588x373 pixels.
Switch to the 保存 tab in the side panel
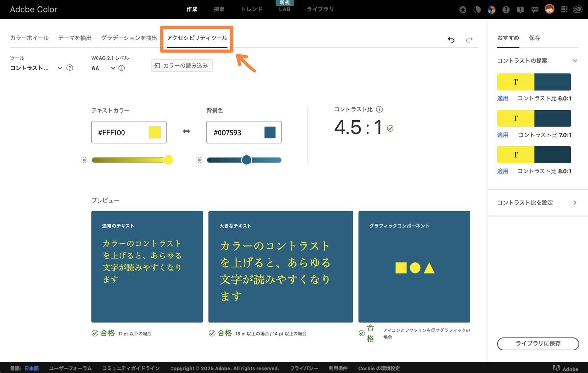point(535,38)
